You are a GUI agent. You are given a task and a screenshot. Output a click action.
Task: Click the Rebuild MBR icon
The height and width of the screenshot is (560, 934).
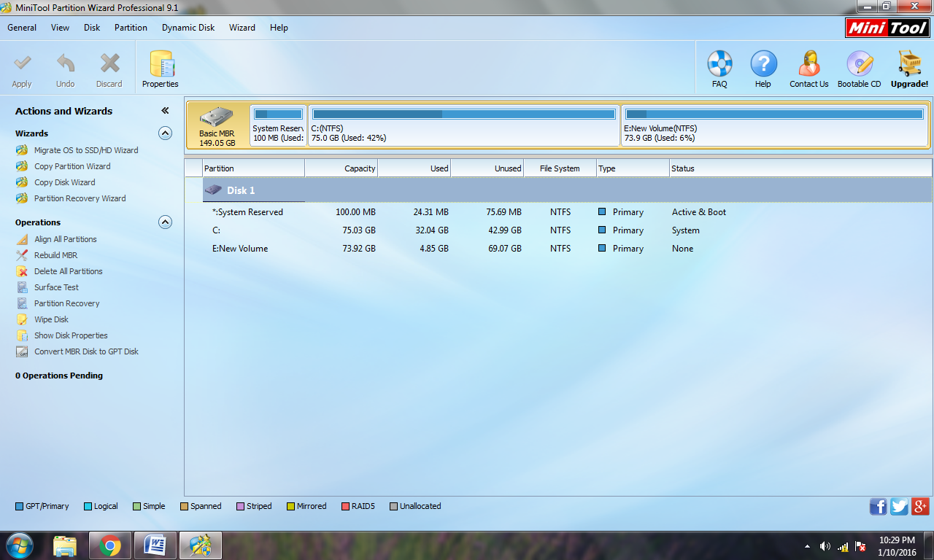(22, 255)
